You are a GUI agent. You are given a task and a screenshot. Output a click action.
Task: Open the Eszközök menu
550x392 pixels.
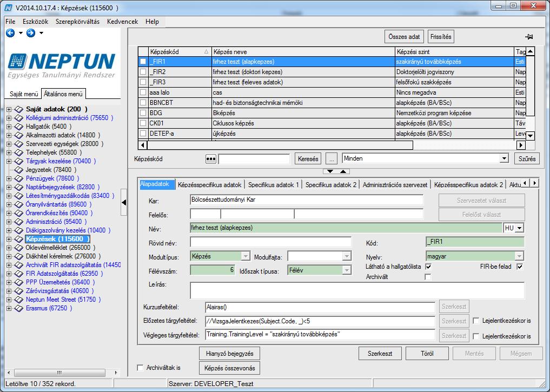click(36, 22)
